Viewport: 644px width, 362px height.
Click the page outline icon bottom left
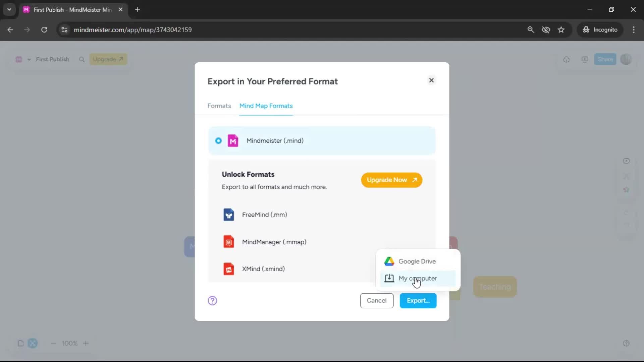(x=20, y=343)
